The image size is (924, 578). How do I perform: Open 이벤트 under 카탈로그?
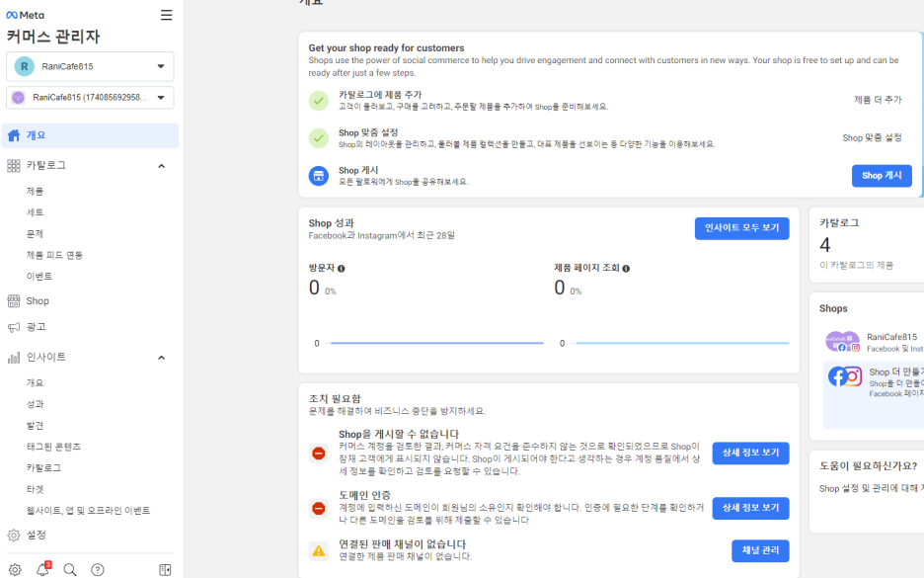39,276
